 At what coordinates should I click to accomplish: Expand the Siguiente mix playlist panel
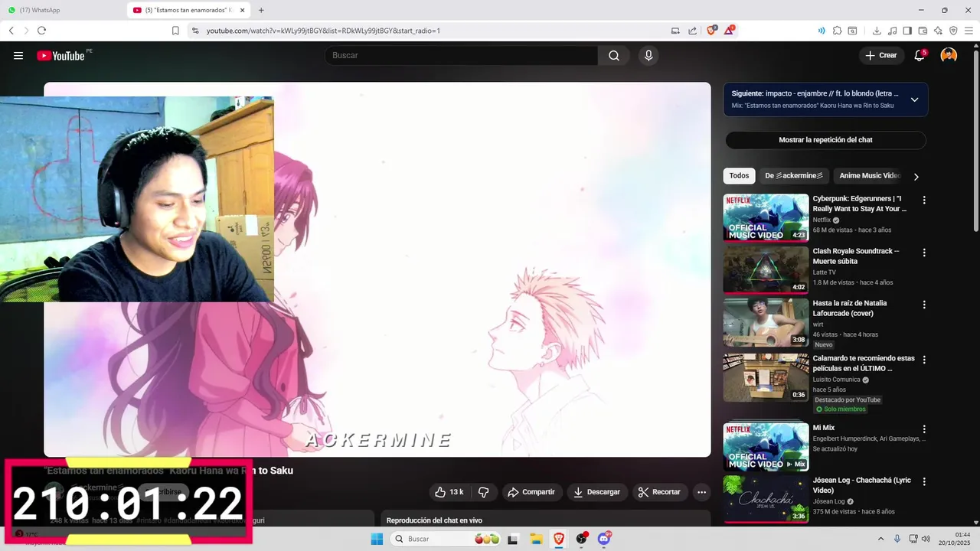pos(914,99)
